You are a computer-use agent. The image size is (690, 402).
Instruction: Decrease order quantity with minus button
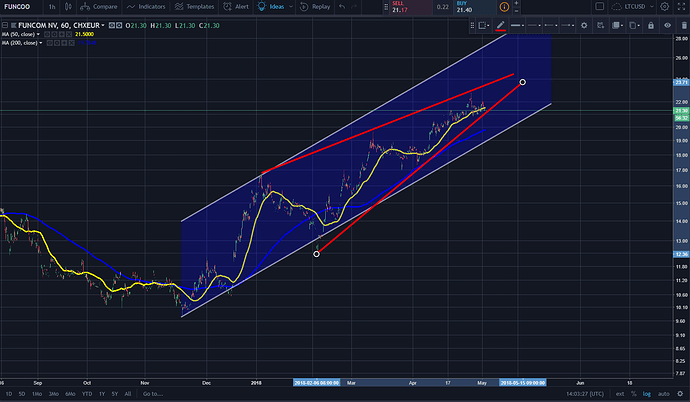tap(516, 11)
